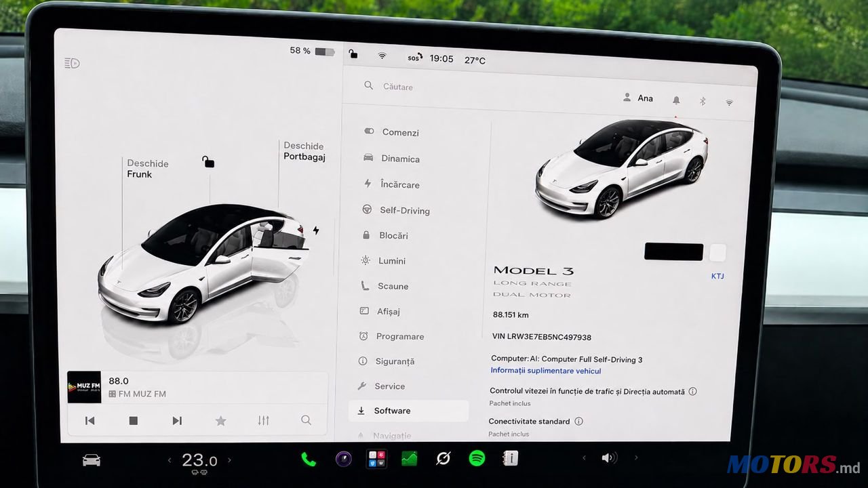868x488 pixels.
Task: Open car controls from the bottom bar
Action: (91, 460)
